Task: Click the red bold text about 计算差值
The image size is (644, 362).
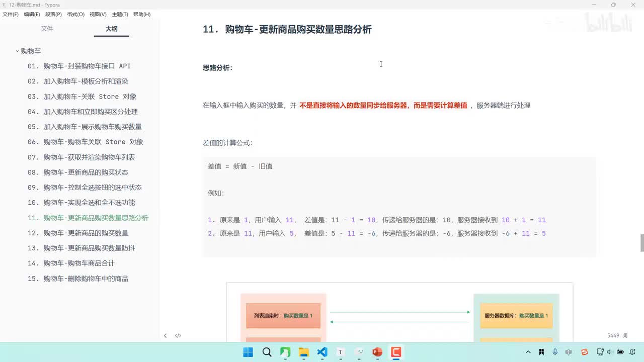Action: tap(383, 106)
